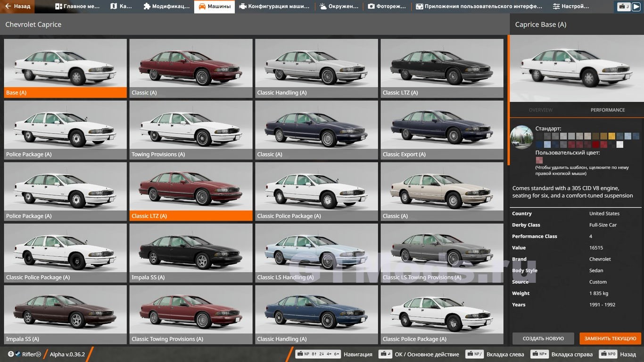Click the Вкладка слева hint
This screenshot has width=644, height=362.
coord(495,354)
